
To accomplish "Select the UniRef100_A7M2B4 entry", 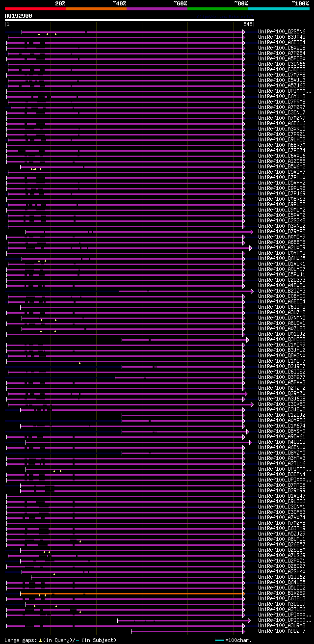I will click(282, 54).
